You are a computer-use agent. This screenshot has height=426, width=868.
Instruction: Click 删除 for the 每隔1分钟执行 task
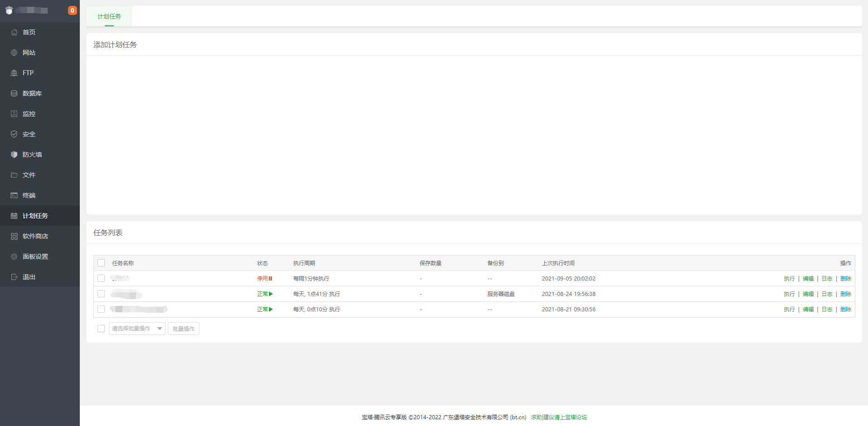[x=846, y=279]
